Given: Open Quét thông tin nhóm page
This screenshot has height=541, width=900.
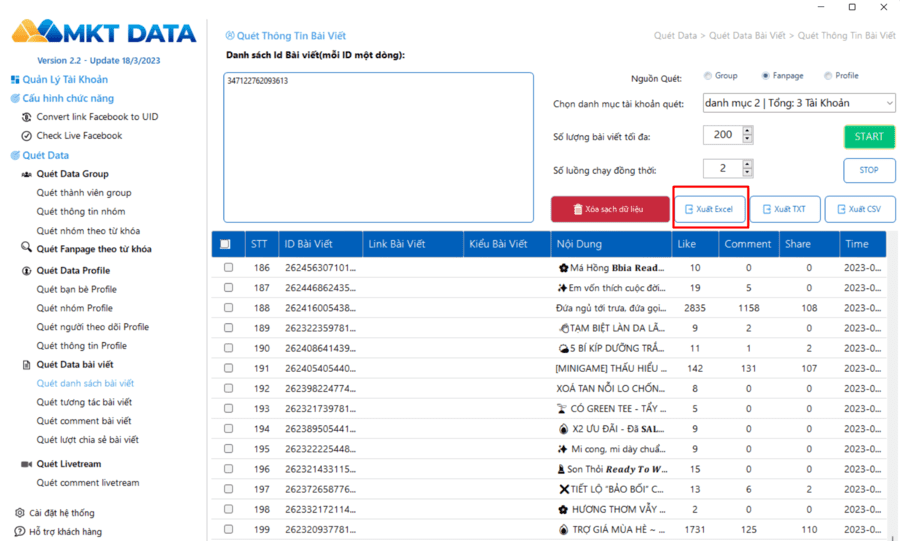Looking at the screenshot, I should point(81,212).
